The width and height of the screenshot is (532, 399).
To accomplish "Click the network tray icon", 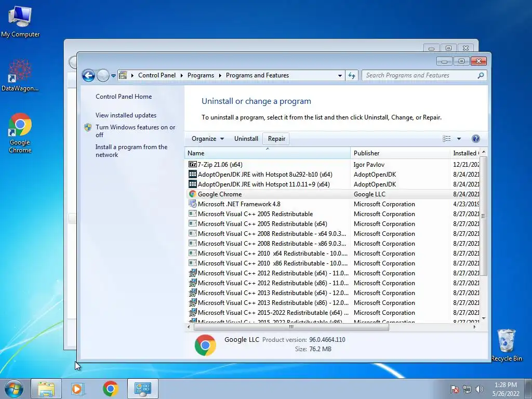I will (x=467, y=389).
